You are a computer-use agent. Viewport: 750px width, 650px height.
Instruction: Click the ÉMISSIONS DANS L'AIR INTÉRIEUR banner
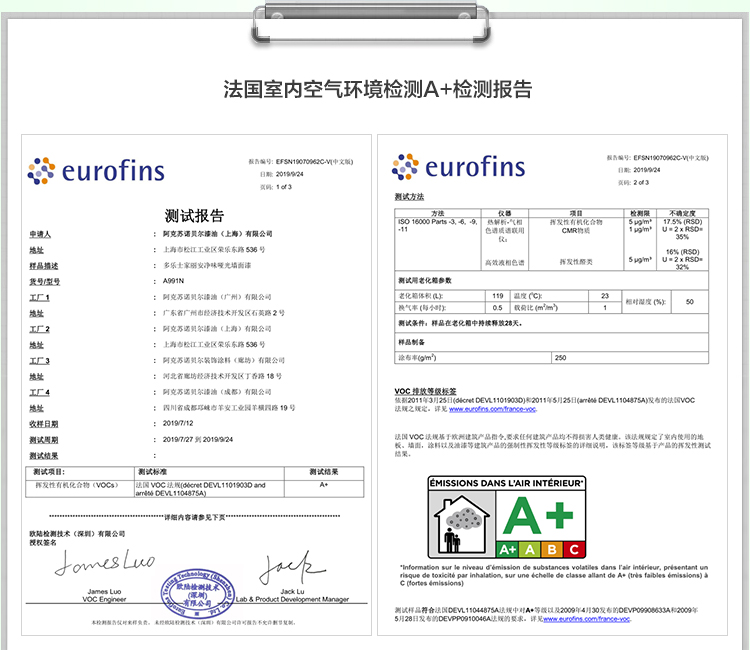click(x=507, y=482)
